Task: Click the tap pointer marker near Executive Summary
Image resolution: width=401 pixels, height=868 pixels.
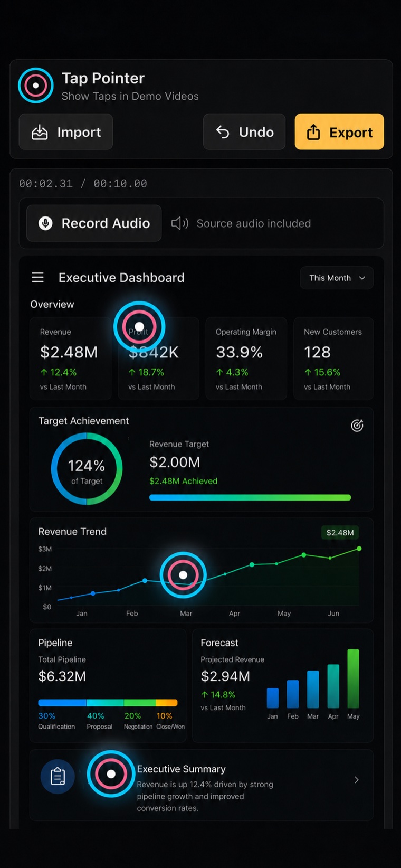Action: tap(111, 774)
